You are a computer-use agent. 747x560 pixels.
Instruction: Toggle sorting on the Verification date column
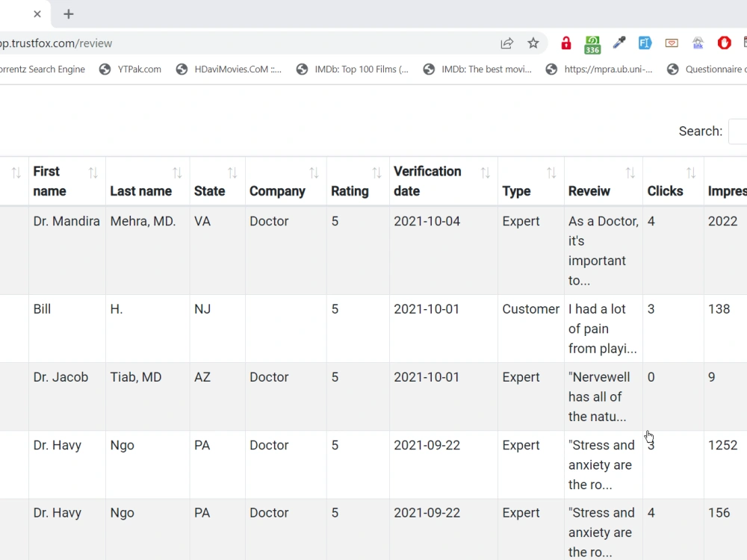[484, 171]
